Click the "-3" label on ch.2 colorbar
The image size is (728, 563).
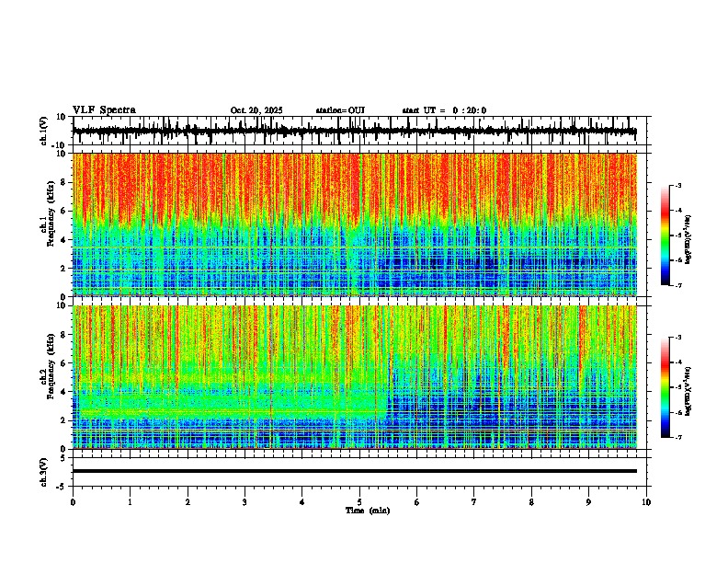point(677,338)
